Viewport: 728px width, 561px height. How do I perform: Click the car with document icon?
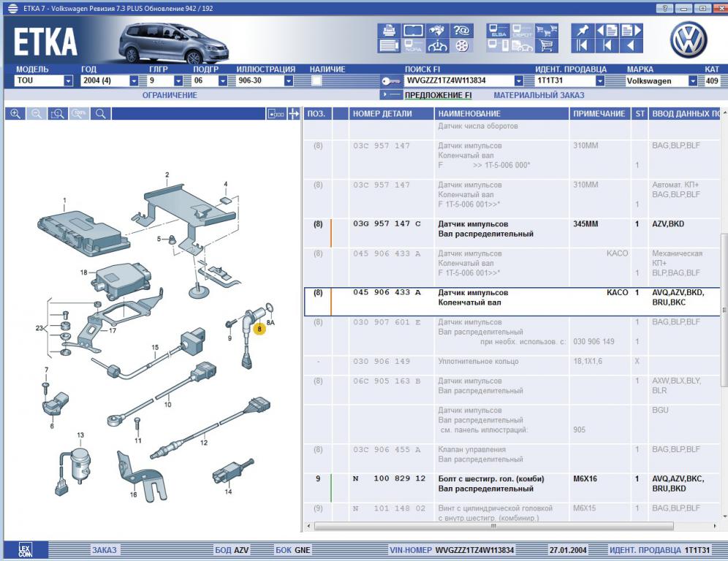522,46
